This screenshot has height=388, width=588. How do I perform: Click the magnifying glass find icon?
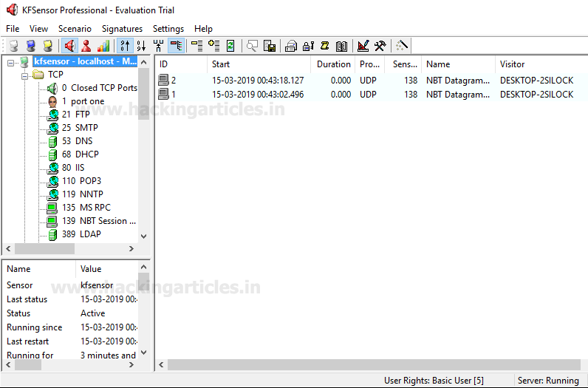click(253, 46)
